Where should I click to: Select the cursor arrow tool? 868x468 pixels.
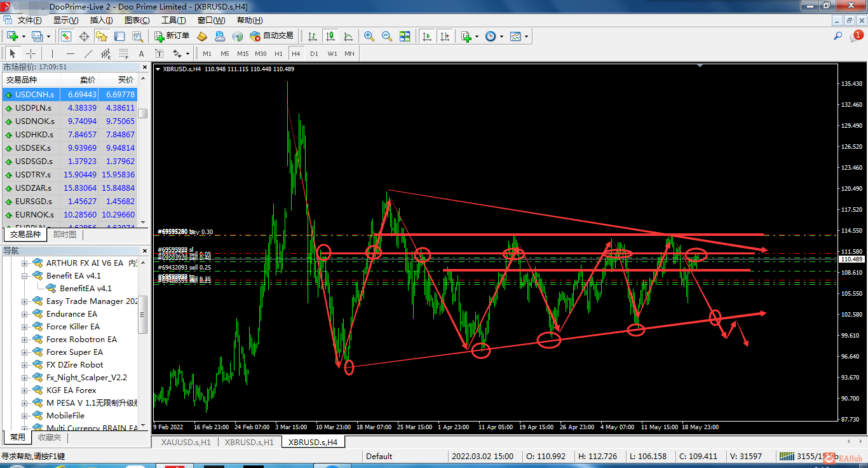tap(13, 53)
